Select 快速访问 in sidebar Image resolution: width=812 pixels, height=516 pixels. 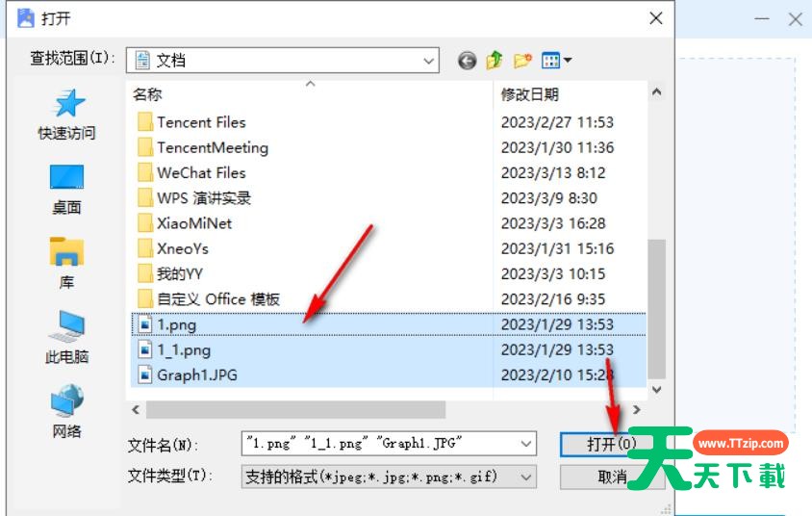pyautogui.click(x=67, y=115)
